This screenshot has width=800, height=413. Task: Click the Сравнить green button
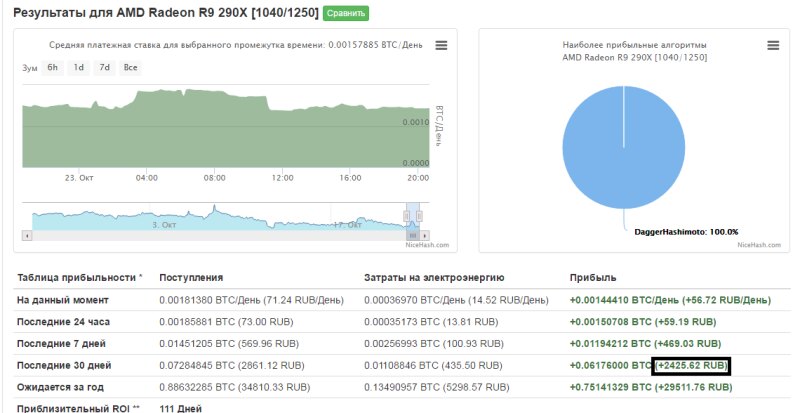click(x=346, y=13)
